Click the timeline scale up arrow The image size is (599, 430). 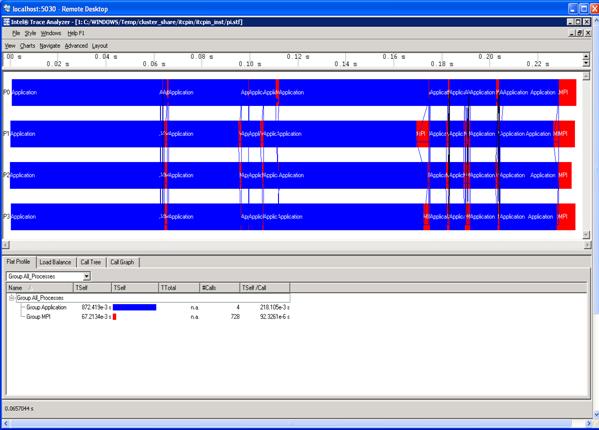586,57
